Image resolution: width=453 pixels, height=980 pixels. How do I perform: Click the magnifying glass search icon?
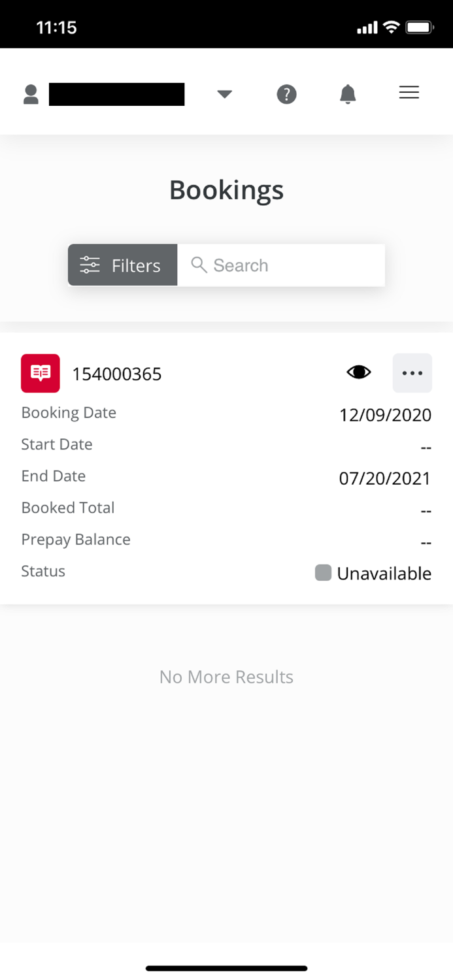coord(199,265)
